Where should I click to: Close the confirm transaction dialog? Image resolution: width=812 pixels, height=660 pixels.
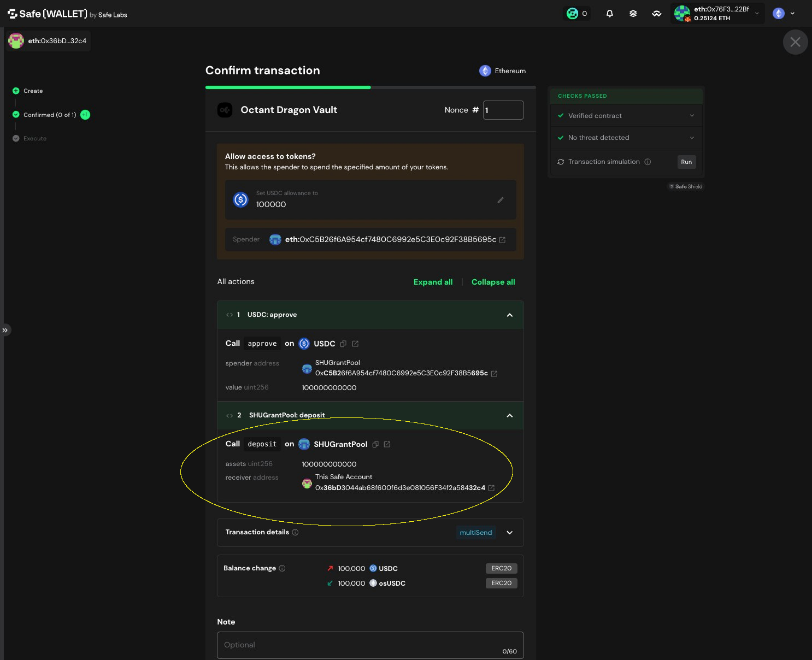click(x=795, y=42)
